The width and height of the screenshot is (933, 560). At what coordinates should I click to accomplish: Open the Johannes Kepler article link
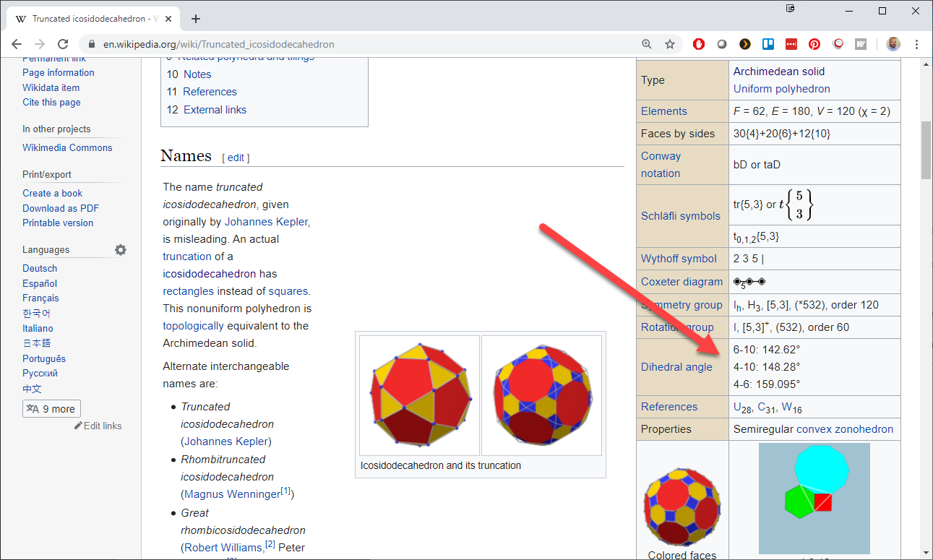point(266,222)
